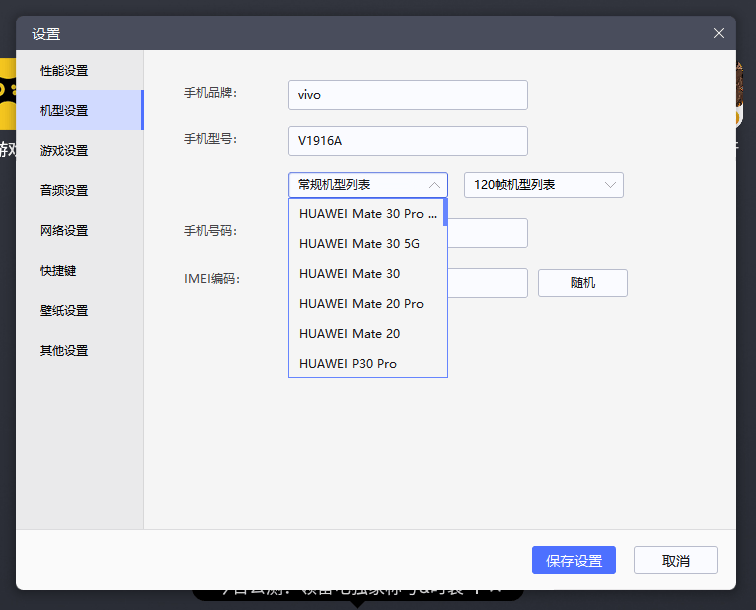Show the 快捷键 settings tab
Viewport: 756px width, 610px height.
click(x=80, y=271)
